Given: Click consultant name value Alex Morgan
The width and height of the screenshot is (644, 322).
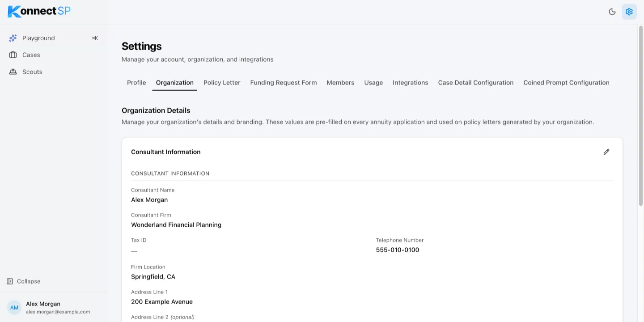Looking at the screenshot, I should point(149,200).
